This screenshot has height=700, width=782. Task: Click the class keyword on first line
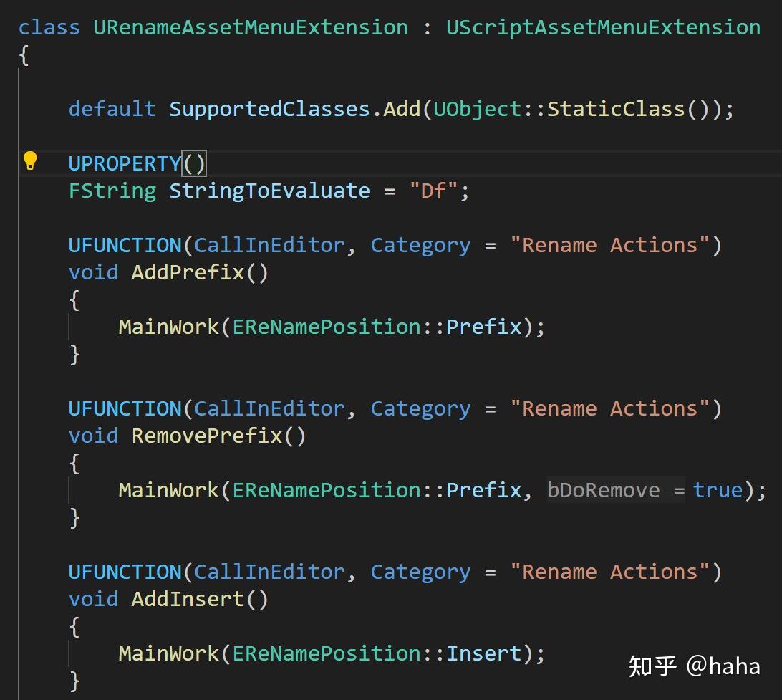49,27
